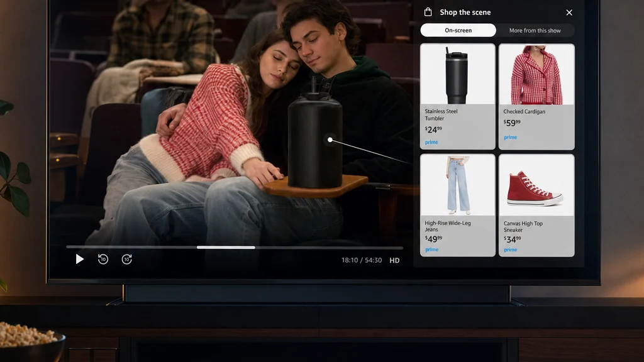Click the $59.99 cardigan price
Image resolution: width=644 pixels, height=362 pixels.
point(512,123)
